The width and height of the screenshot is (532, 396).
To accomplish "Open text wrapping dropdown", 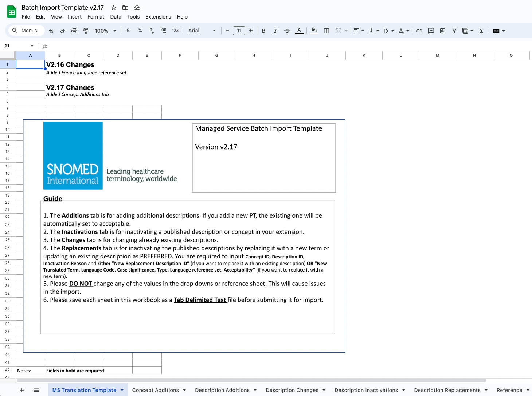I will (389, 31).
